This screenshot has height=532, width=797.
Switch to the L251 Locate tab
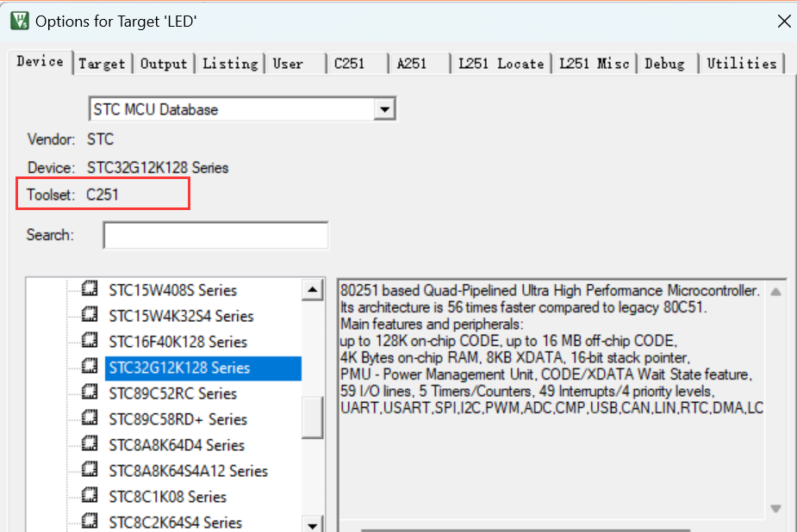(x=501, y=64)
